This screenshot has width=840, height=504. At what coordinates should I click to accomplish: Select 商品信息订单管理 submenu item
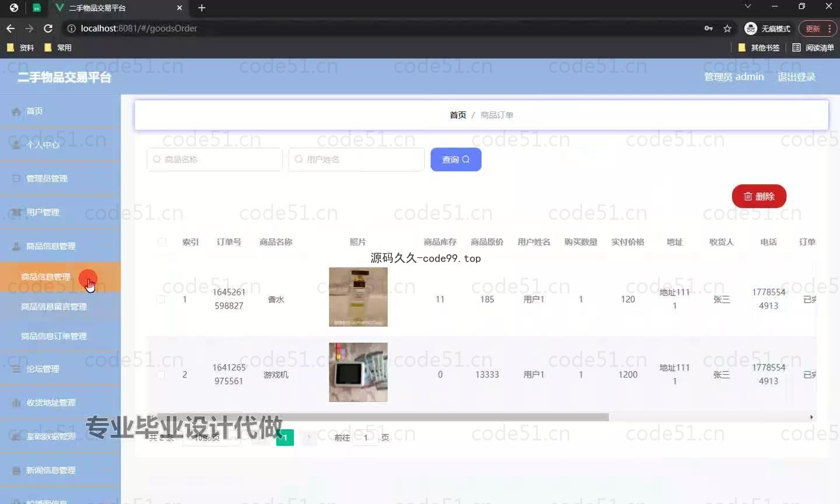[60, 337]
